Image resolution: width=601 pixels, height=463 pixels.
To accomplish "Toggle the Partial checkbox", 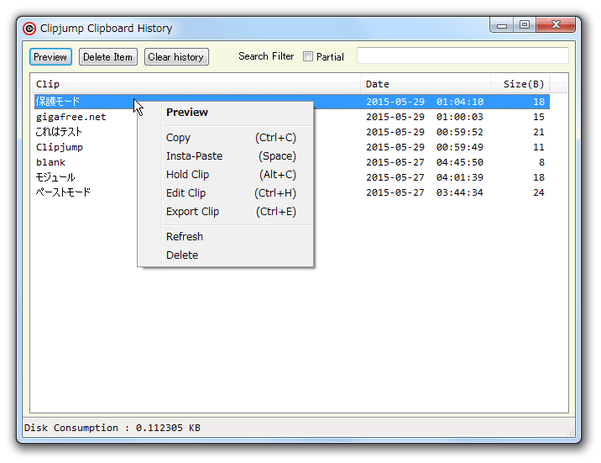I will pos(308,57).
